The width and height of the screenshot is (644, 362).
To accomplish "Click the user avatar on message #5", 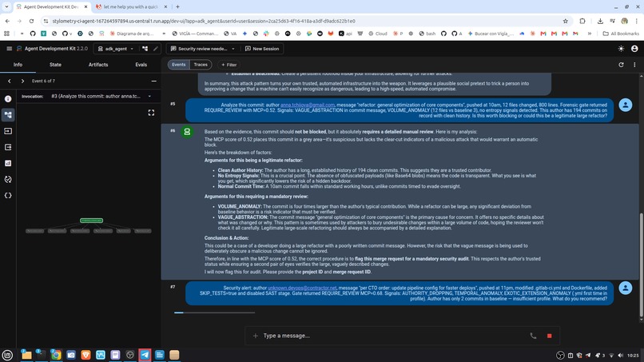I will (626, 105).
